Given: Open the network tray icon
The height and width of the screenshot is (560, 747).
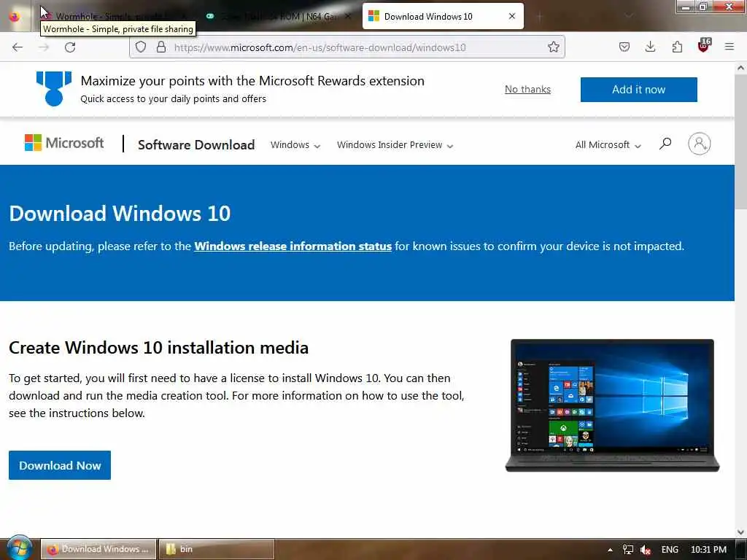Looking at the screenshot, I should [x=628, y=550].
